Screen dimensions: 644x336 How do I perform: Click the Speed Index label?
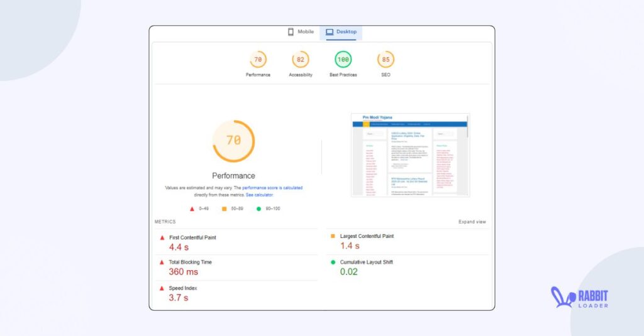(x=183, y=288)
